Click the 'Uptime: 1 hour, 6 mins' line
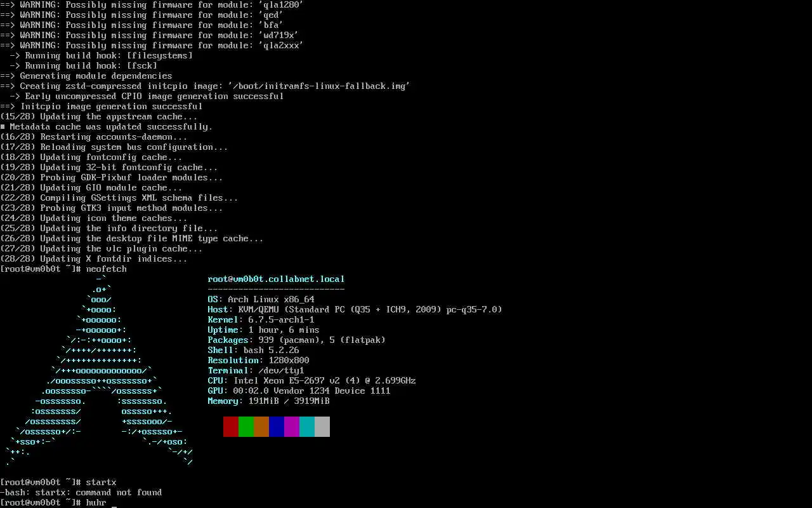The width and height of the screenshot is (812, 508). (x=263, y=330)
